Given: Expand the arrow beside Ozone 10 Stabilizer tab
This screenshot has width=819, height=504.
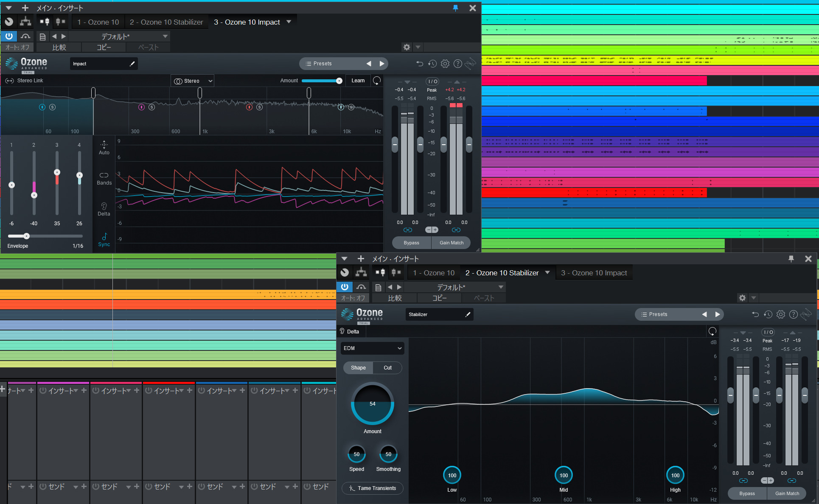Looking at the screenshot, I should [x=547, y=272].
